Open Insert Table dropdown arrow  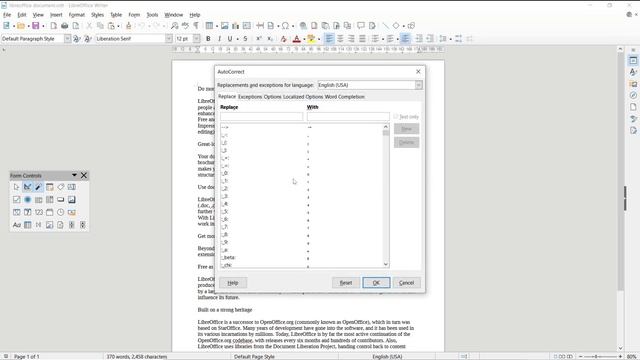[x=217, y=26]
